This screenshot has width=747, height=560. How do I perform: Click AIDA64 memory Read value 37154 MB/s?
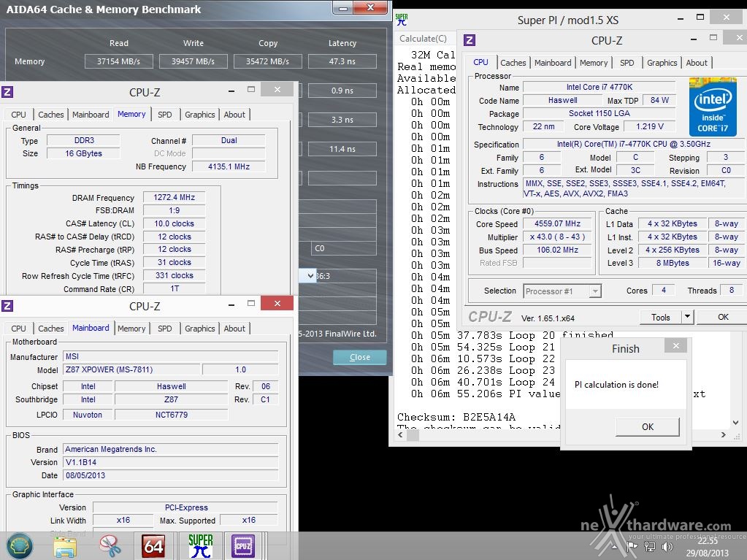118,61
